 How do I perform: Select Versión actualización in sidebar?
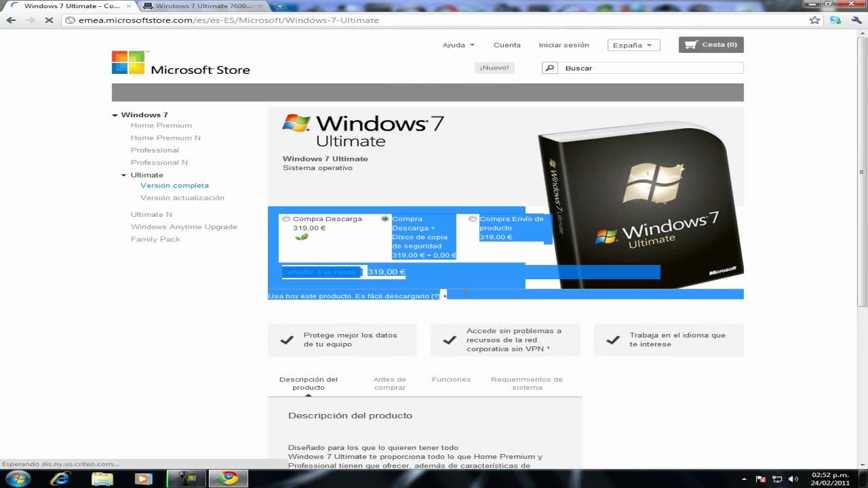(182, 198)
